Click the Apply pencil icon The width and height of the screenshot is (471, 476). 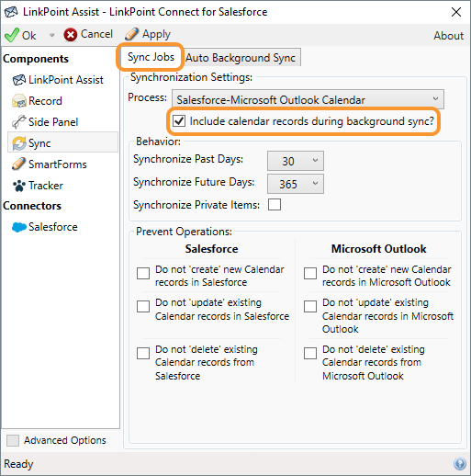point(131,34)
